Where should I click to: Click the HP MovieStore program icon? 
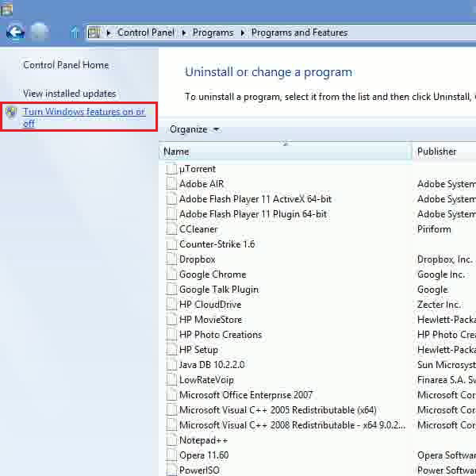pyautogui.click(x=171, y=320)
